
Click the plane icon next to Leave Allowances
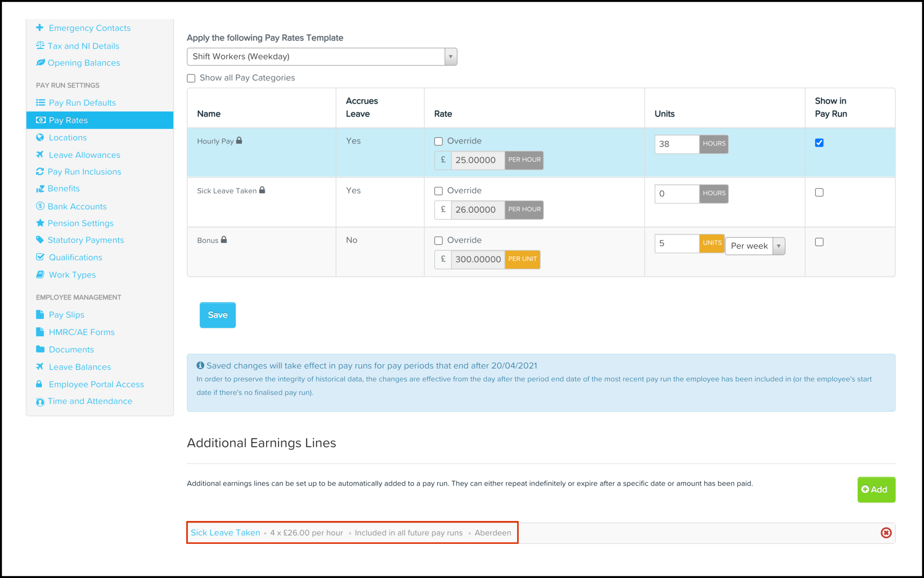point(40,154)
